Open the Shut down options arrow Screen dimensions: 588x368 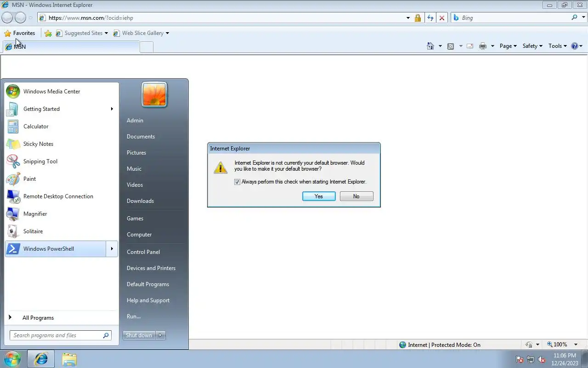161,335
